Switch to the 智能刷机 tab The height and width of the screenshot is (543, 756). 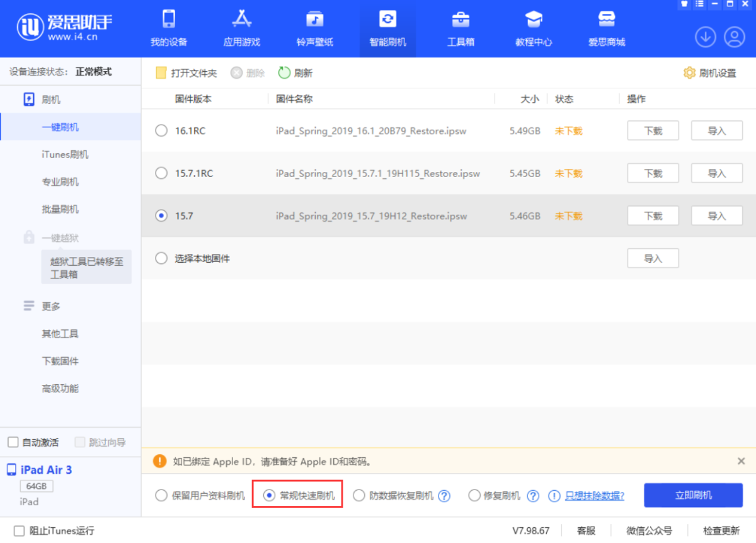click(x=387, y=28)
